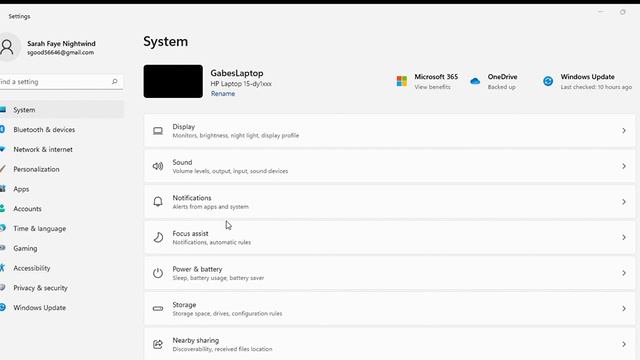This screenshot has height=360, width=640.
Task: Click Windows Update Last checked text
Action: pyautogui.click(x=596, y=87)
